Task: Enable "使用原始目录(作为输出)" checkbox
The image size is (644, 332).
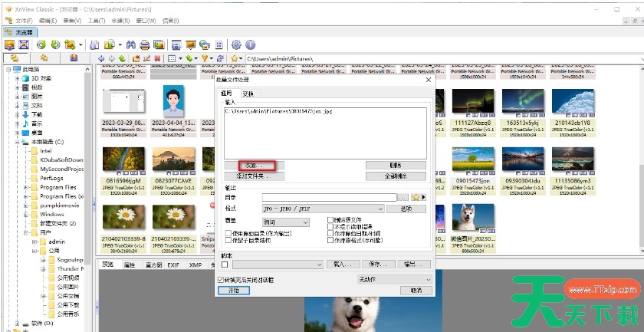Action: click(x=228, y=233)
